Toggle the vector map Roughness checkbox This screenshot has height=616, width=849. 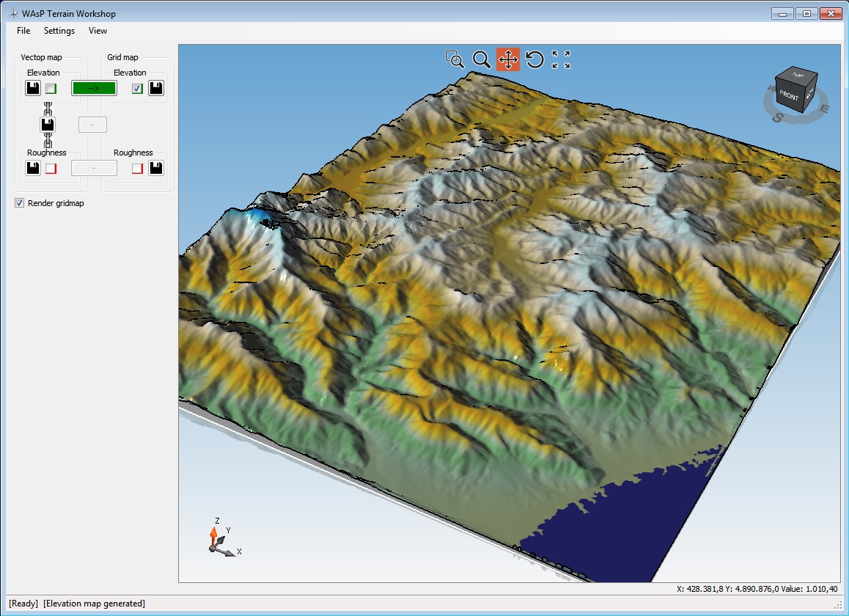[51, 169]
